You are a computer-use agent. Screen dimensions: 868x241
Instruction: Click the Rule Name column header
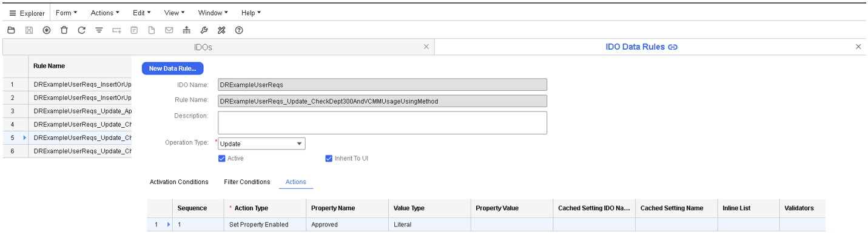[80, 66]
